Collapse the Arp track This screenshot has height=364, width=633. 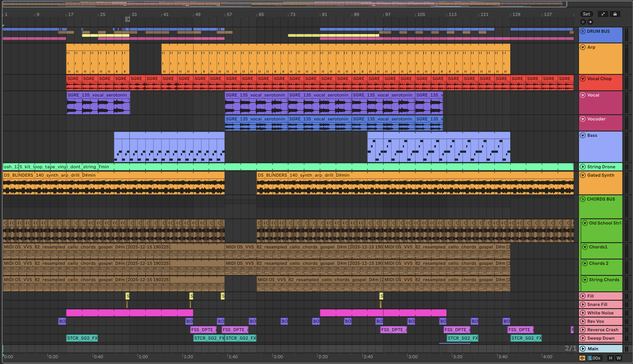click(583, 47)
